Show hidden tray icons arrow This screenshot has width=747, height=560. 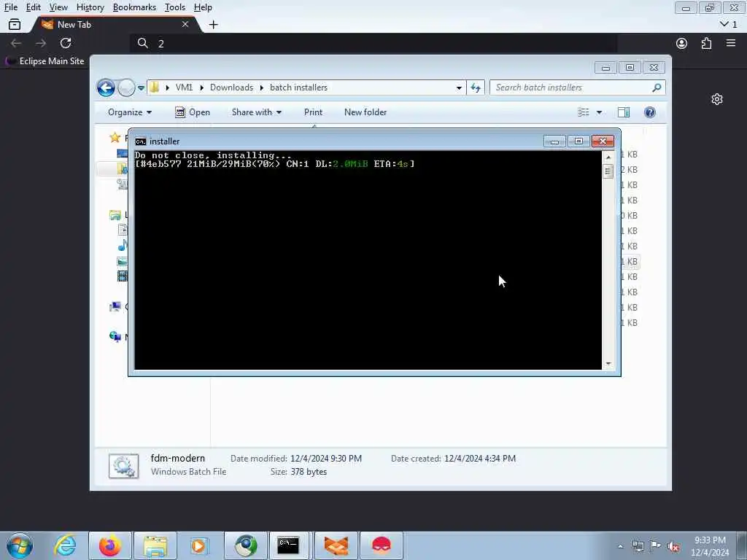pos(620,547)
